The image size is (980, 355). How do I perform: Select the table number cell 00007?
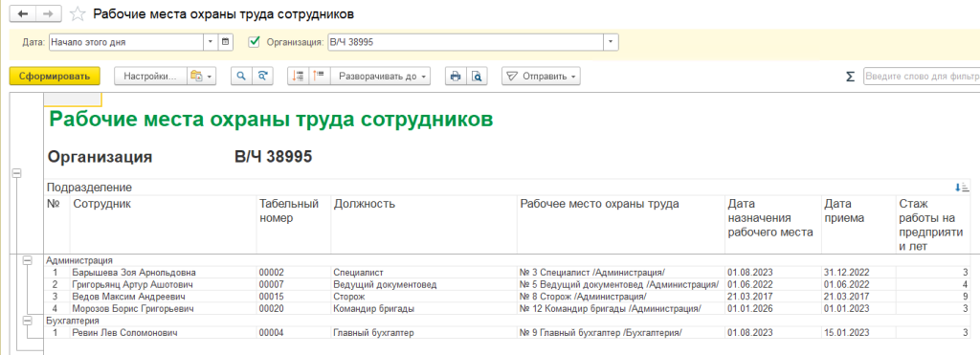pyautogui.click(x=294, y=284)
